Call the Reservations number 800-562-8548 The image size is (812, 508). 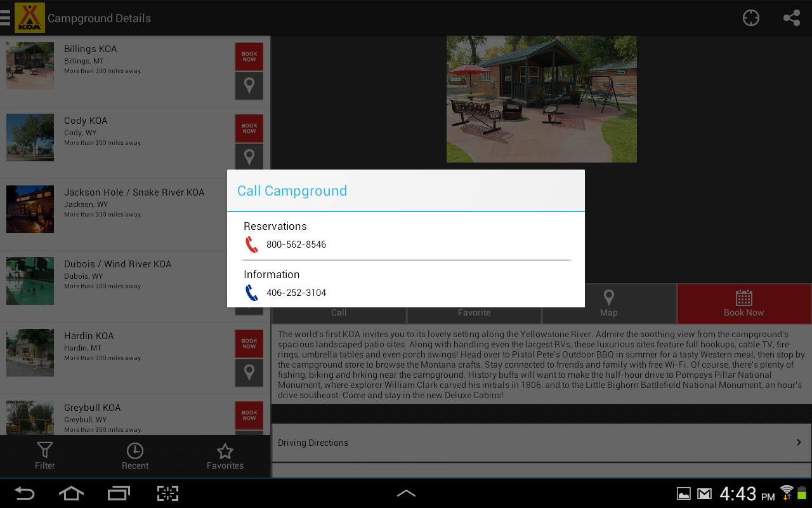point(296,244)
